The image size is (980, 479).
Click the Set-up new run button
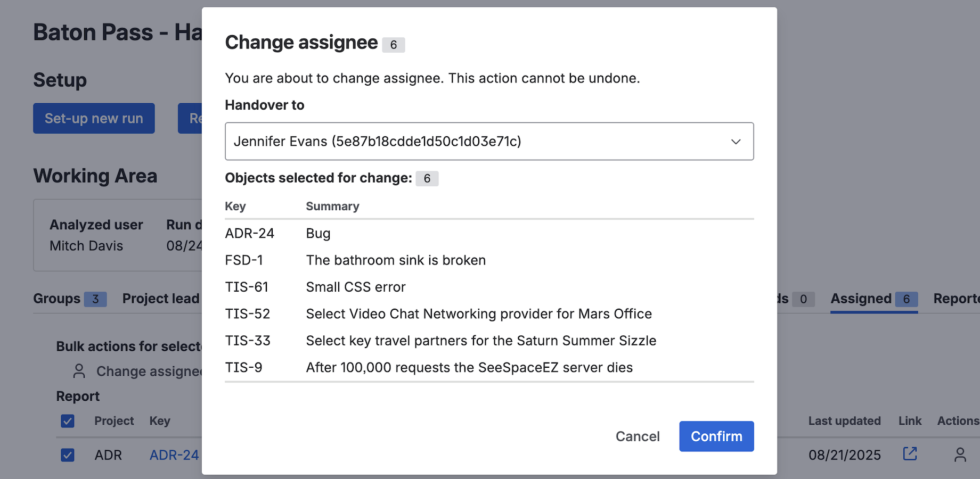pos(94,118)
